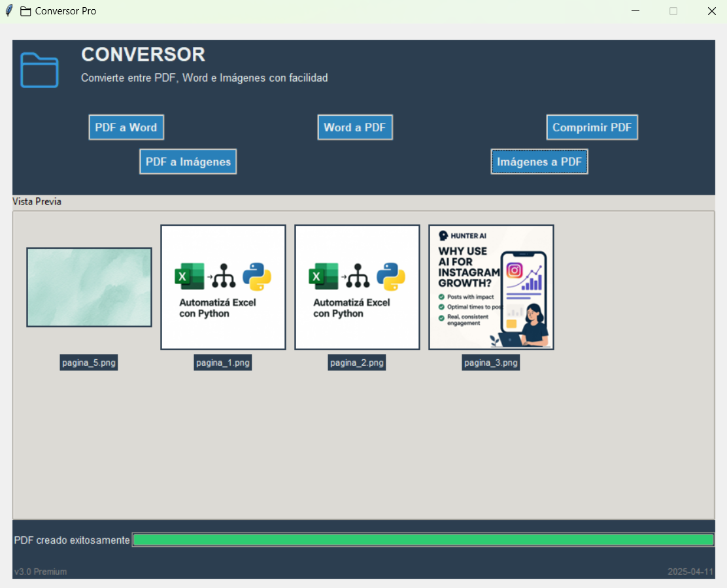Click the feather icon in the title bar
Viewport: 727px width, 588px height.
point(8,10)
